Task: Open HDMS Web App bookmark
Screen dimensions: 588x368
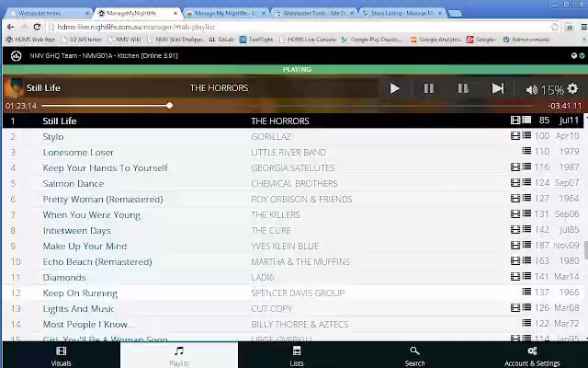Action: coord(30,40)
